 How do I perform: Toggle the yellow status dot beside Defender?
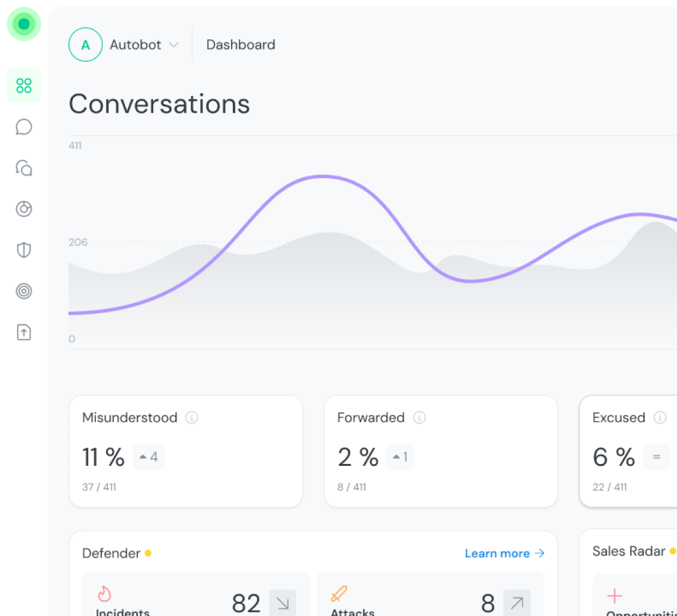148,553
